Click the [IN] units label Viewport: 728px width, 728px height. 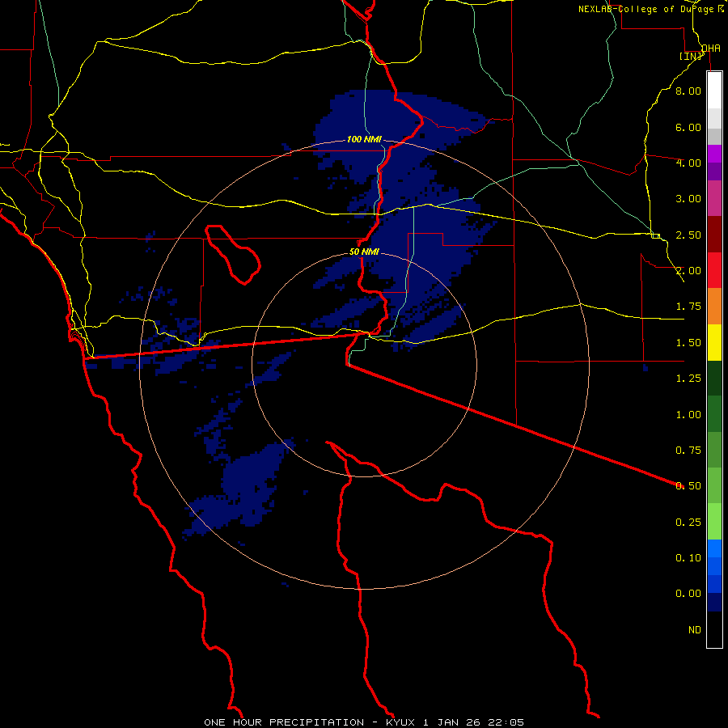pyautogui.click(x=691, y=56)
